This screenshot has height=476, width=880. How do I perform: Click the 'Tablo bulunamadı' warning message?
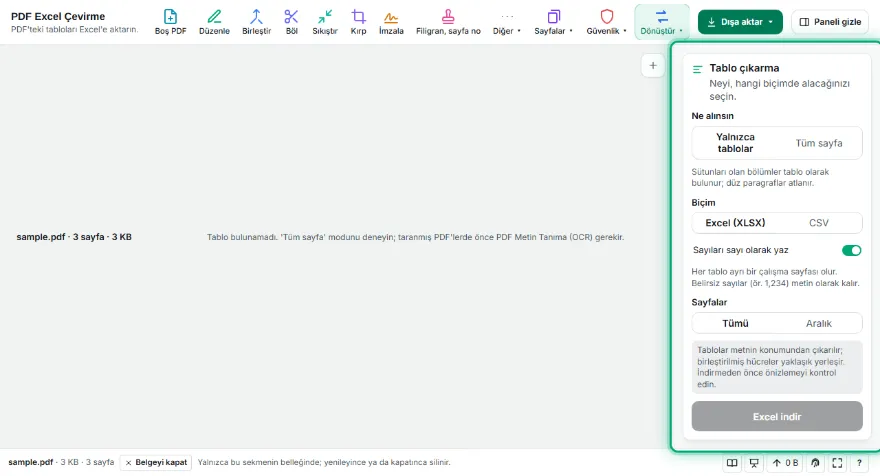pos(415,237)
